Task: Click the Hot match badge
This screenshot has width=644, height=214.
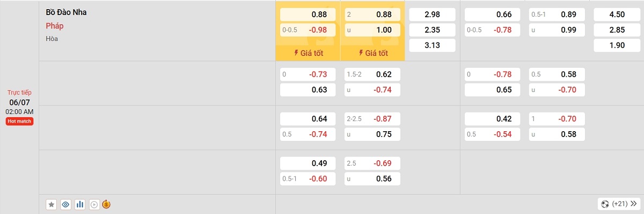Action: click(x=20, y=122)
